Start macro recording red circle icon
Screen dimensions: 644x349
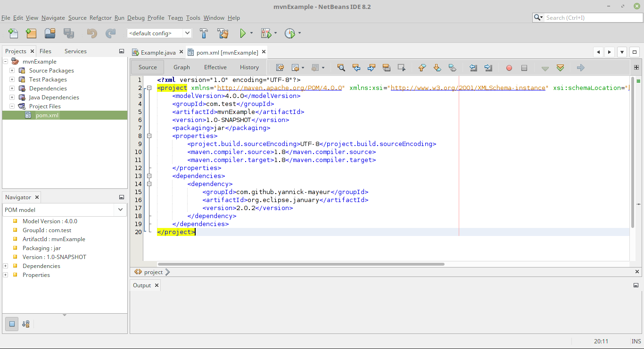[509, 68]
